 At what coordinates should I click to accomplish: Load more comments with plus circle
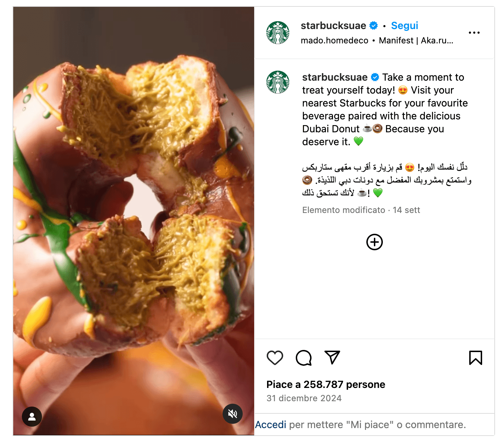(375, 242)
